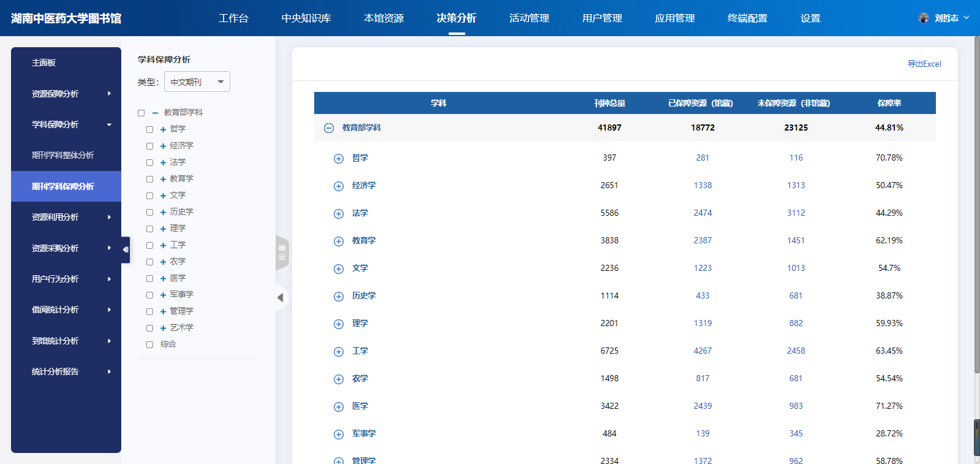This screenshot has width=980, height=464.
Task: Click the 湖南中医药大学图书馆 site title
Action: pyautogui.click(x=66, y=18)
